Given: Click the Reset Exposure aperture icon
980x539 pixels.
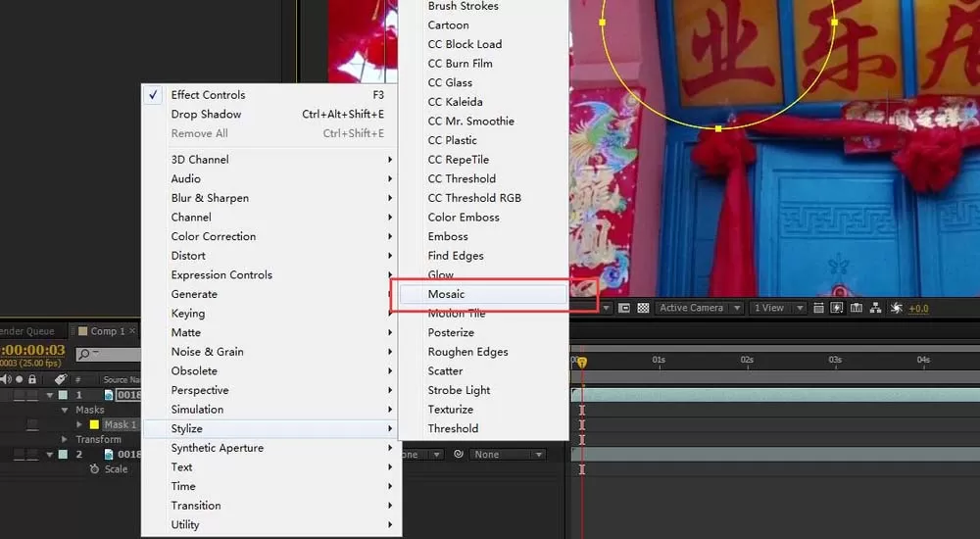Looking at the screenshot, I should 897,308.
